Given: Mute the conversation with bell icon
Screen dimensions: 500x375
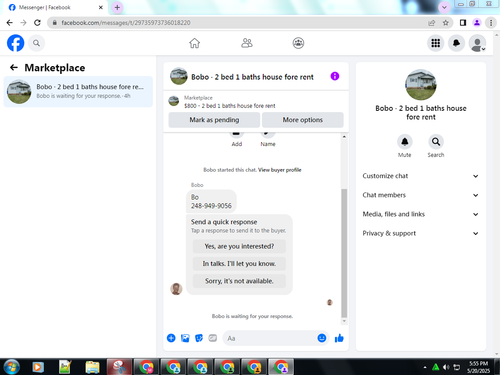Looking at the screenshot, I should point(405,142).
